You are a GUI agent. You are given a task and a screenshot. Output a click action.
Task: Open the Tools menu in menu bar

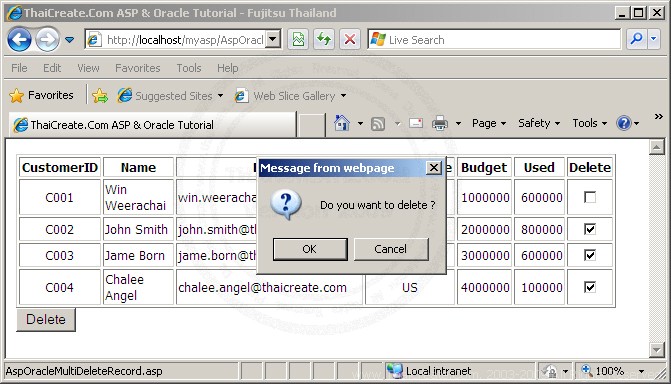[189, 68]
